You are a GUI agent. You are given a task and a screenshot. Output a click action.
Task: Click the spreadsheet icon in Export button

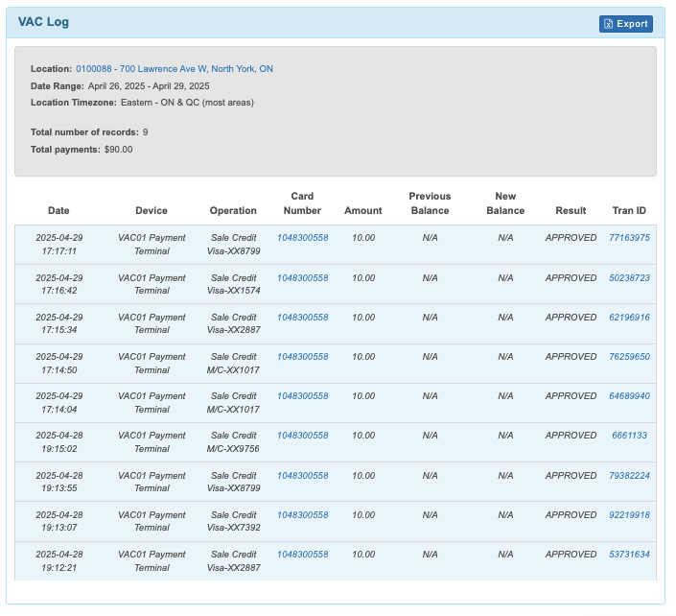tap(608, 24)
